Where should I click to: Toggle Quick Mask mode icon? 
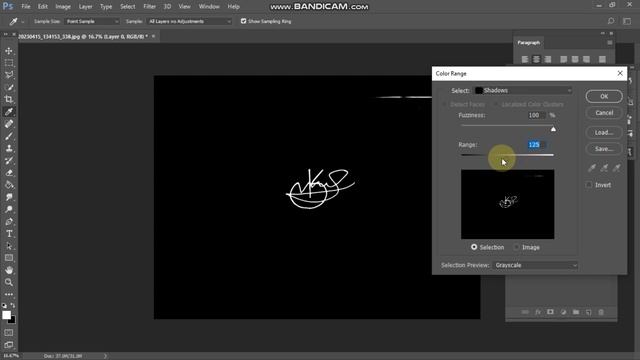pos(9,333)
